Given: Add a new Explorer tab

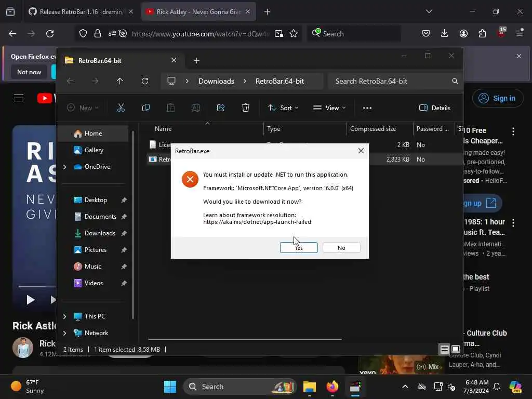Looking at the screenshot, I should click(196, 61).
